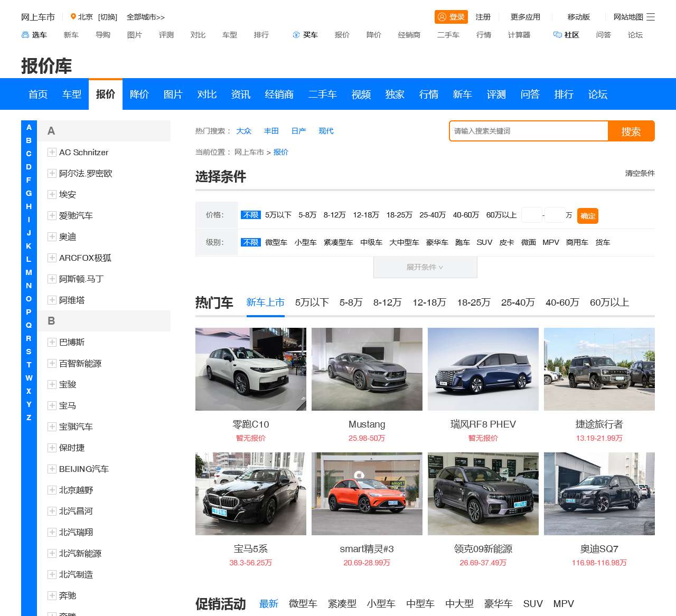The image size is (676, 616).
Task: Switch to the 车型 navbar tab
Action: pos(72,94)
